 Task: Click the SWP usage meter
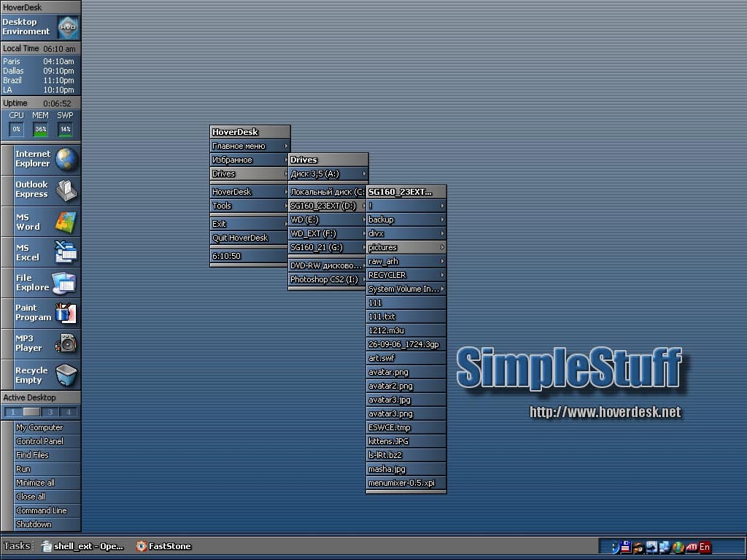coord(65,129)
